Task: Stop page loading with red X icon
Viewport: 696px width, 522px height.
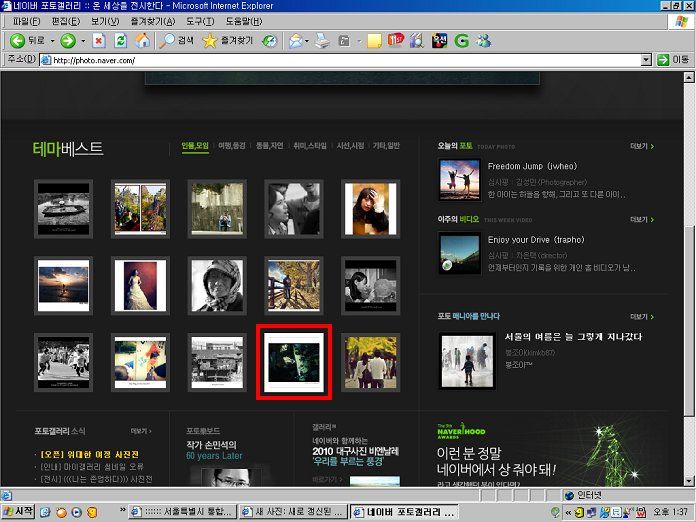Action: 99,41
